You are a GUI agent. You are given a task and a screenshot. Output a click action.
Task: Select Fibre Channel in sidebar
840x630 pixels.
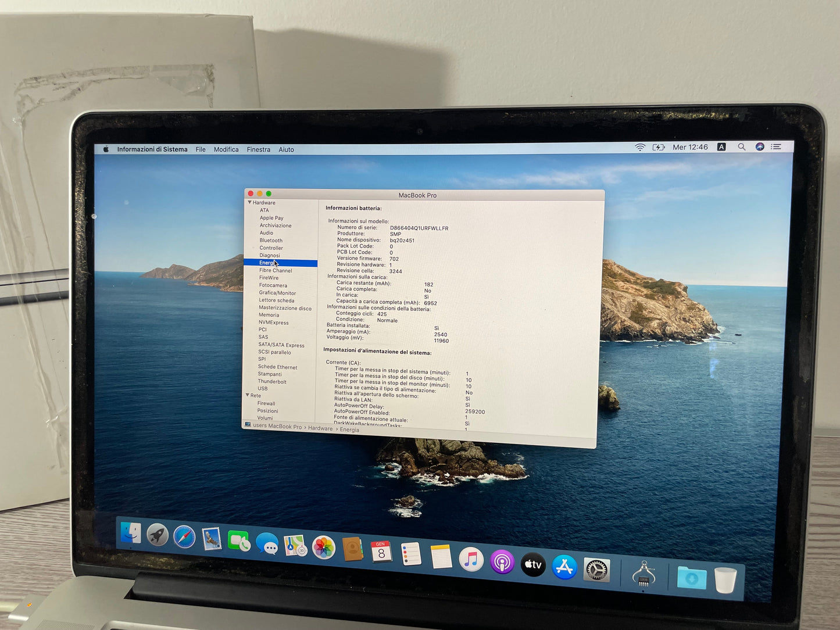tap(276, 271)
